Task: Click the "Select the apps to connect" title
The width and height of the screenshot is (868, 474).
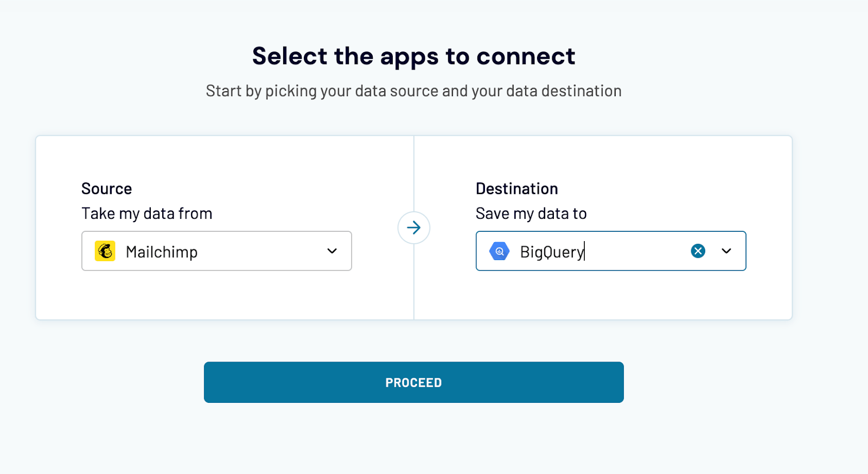Action: point(413,56)
